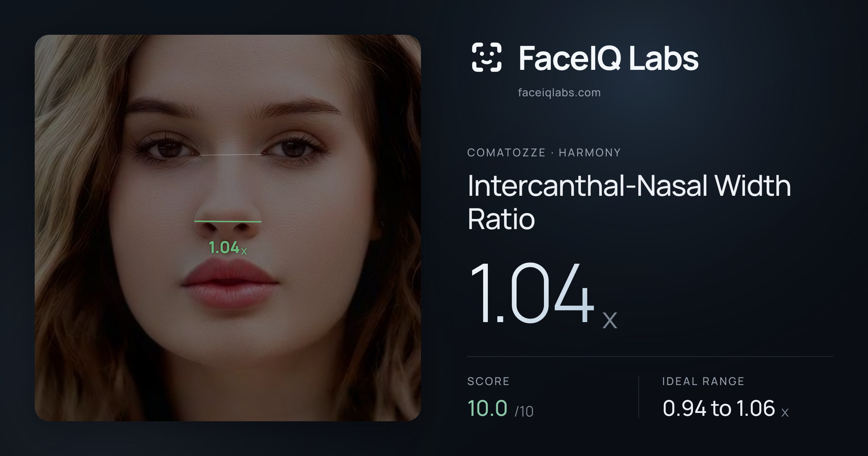Click the IDEAL RANGE label
This screenshot has height=456, width=868.
(x=703, y=381)
